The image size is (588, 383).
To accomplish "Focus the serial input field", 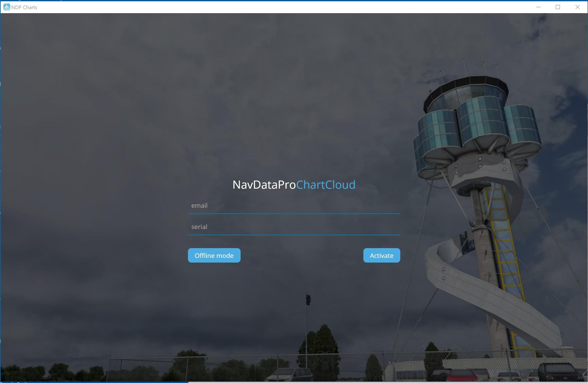I will tap(294, 227).
